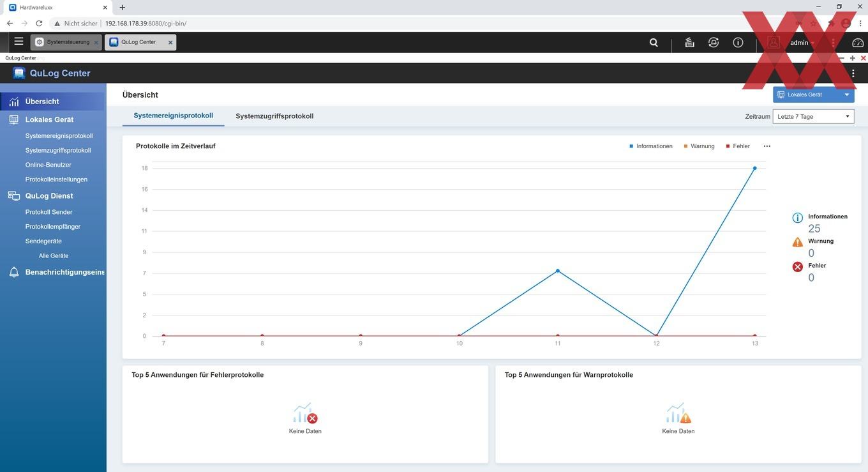Click the browser address bar URL
The height and width of the screenshot is (472, 868).
coord(146,23)
